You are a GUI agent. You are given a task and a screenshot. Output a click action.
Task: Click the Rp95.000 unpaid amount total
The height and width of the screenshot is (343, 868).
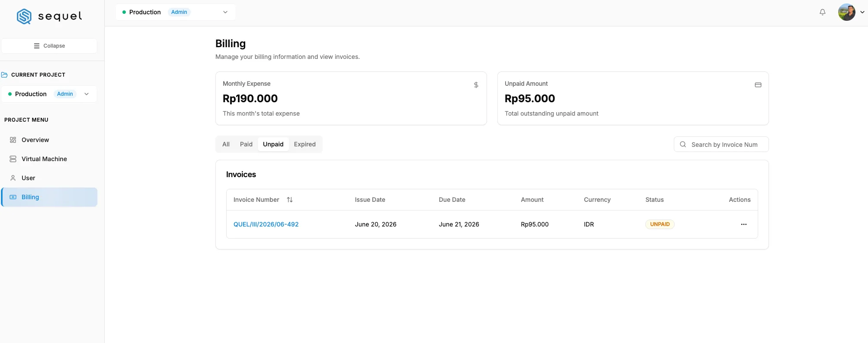[x=530, y=99]
